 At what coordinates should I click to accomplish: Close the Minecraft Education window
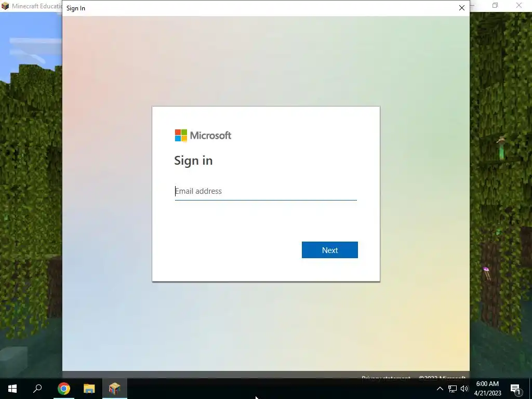coord(519,5)
